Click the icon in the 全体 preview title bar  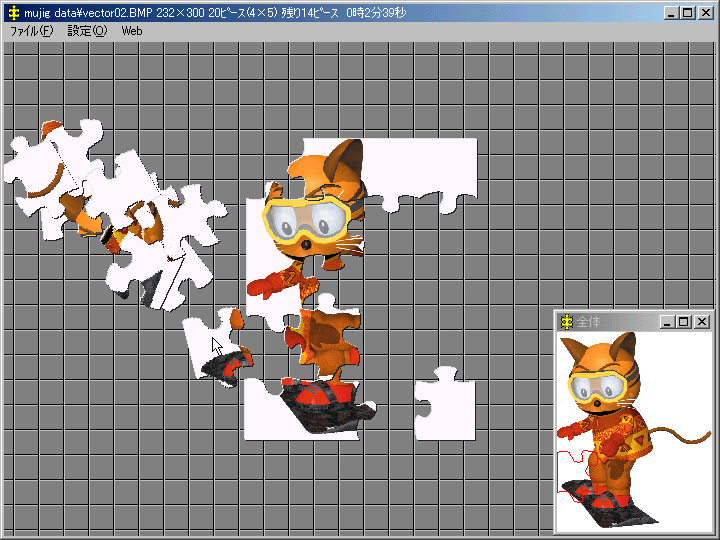567,321
